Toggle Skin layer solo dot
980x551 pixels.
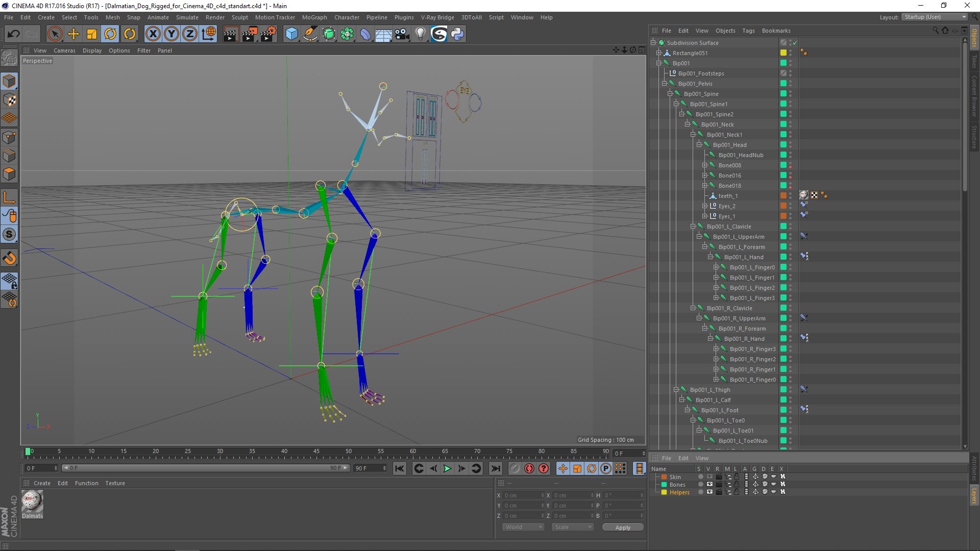point(700,477)
